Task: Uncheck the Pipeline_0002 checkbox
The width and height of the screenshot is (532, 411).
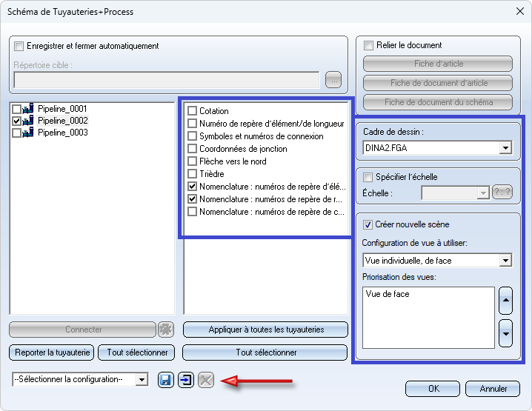Action: (16, 121)
